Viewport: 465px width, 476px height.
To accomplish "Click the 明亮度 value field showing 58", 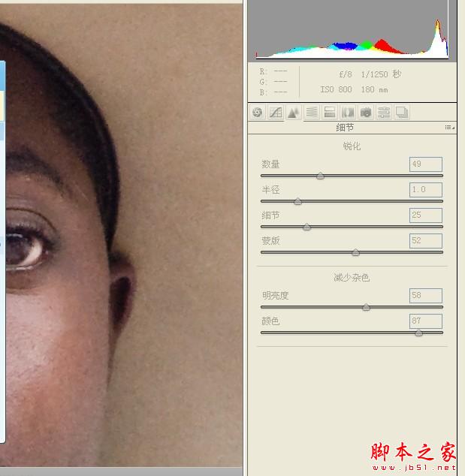I will click(x=425, y=295).
